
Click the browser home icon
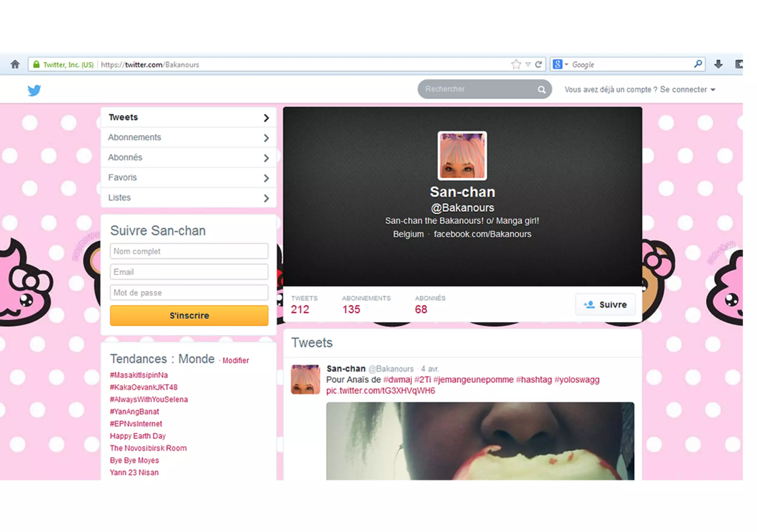coord(15,64)
